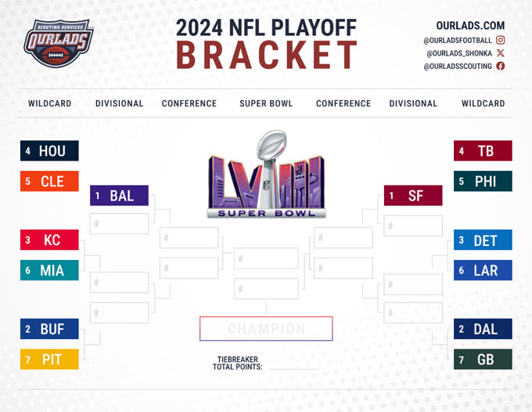532x412 pixels.
Task: Click the Facebook icon
Action: click(501, 67)
